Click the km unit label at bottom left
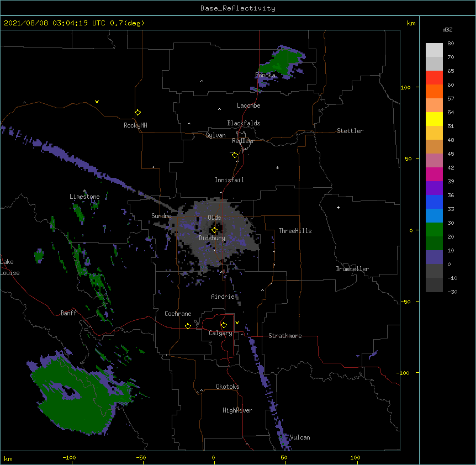The height and width of the screenshot is (465, 476). pyautogui.click(x=8, y=458)
